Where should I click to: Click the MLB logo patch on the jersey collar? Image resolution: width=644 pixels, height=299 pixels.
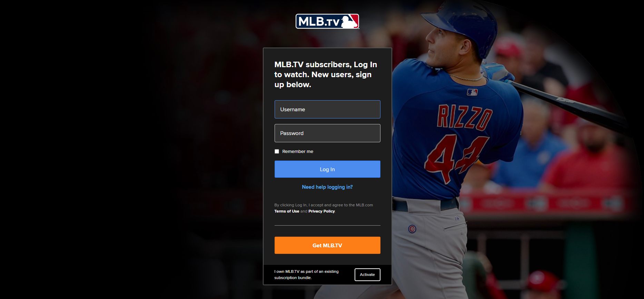click(x=472, y=92)
